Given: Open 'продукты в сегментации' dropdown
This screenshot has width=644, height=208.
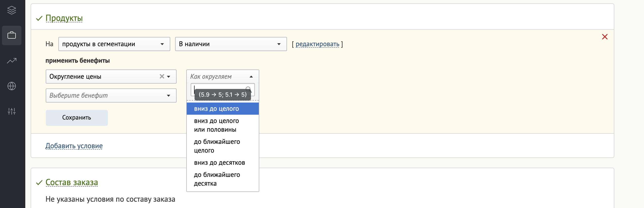Looking at the screenshot, I should tap(114, 44).
